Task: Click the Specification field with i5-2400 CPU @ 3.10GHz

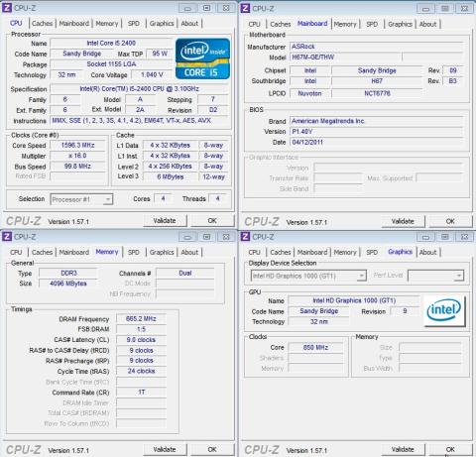Action: tap(139, 88)
